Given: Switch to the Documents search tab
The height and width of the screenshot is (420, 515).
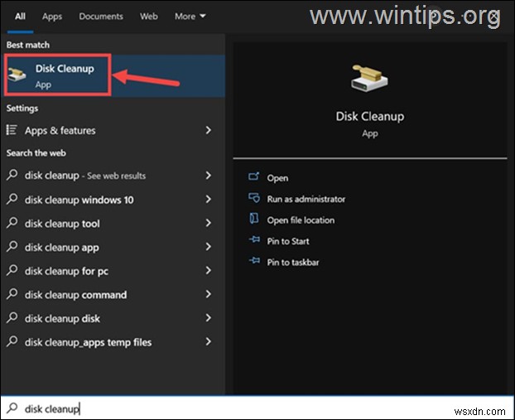Looking at the screenshot, I should [101, 16].
